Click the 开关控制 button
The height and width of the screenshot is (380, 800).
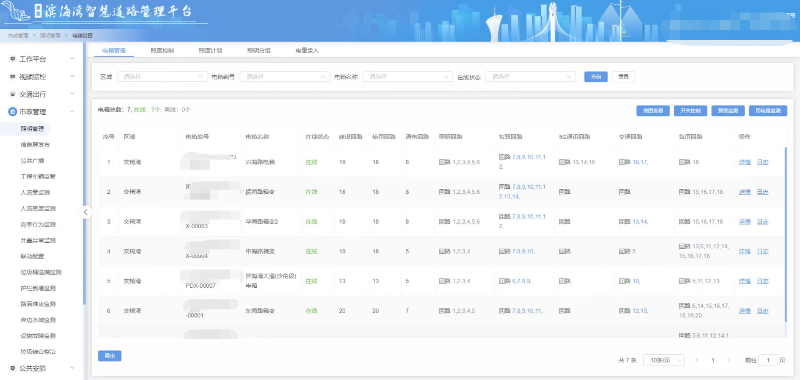coord(690,111)
